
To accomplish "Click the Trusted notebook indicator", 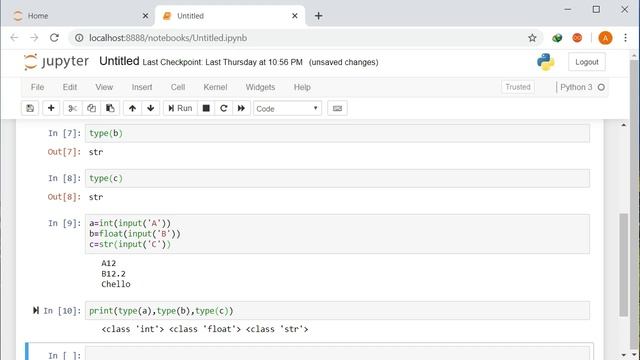I will click(518, 87).
